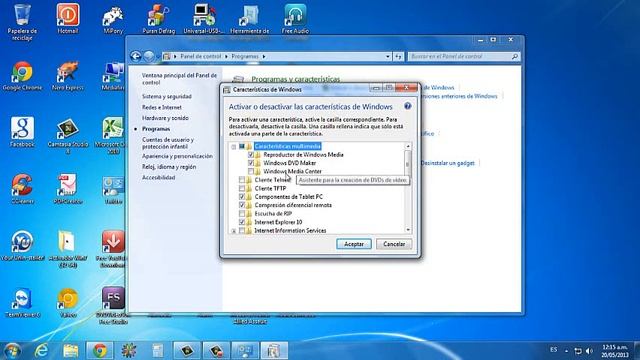
Task: Click the Buscar en el Panel de control field
Action: click(x=464, y=56)
